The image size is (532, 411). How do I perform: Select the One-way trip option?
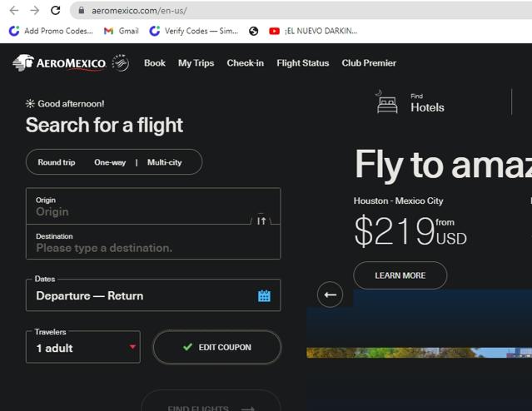[x=110, y=162]
